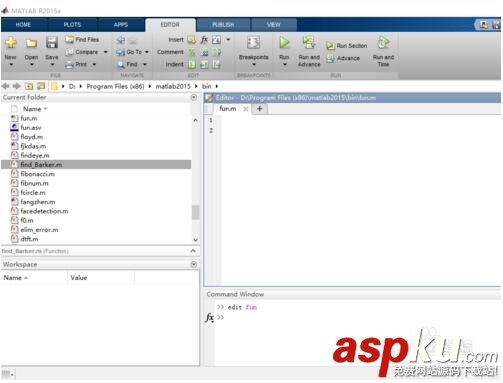Click Go To in Navigate group
This screenshot has width=503, height=383.
pos(129,52)
